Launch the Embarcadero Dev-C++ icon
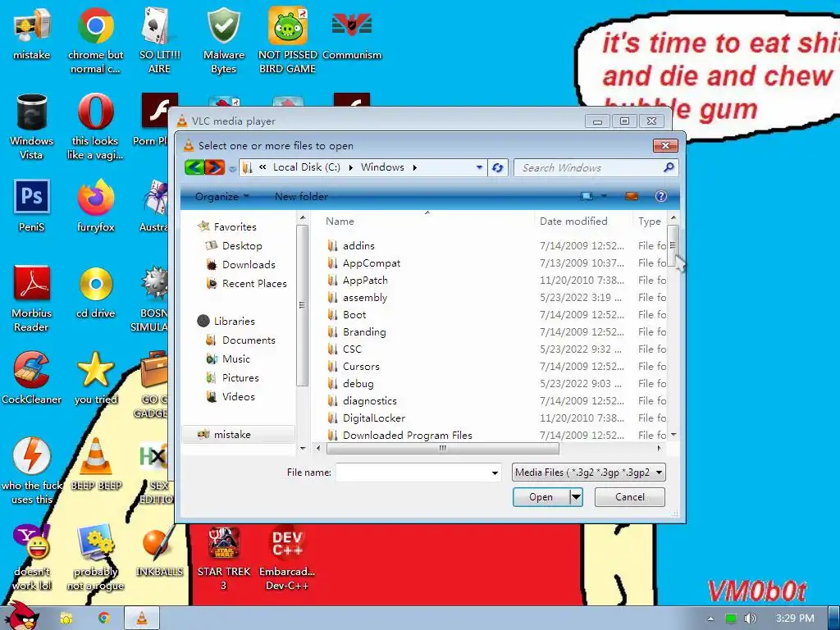This screenshot has height=630, width=840. click(x=287, y=557)
